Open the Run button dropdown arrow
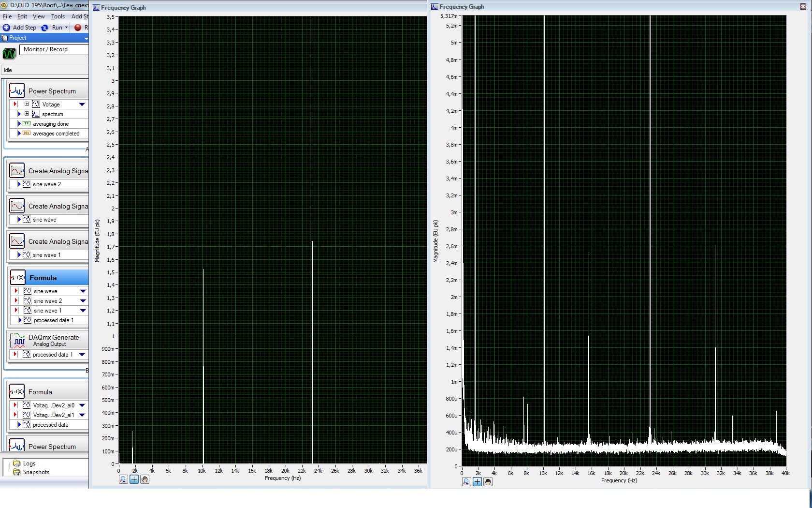The width and height of the screenshot is (812, 508). click(66, 28)
